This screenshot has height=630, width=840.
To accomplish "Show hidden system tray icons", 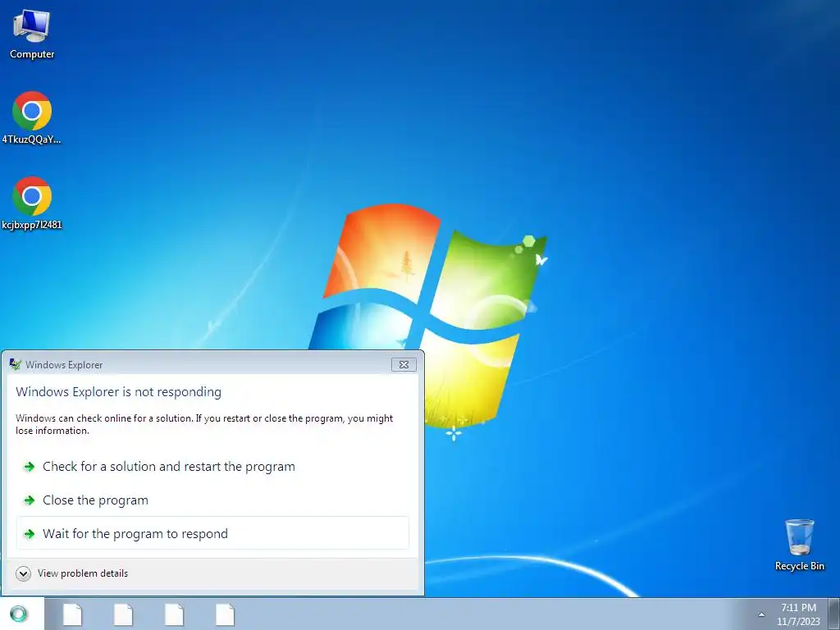I will point(761,614).
